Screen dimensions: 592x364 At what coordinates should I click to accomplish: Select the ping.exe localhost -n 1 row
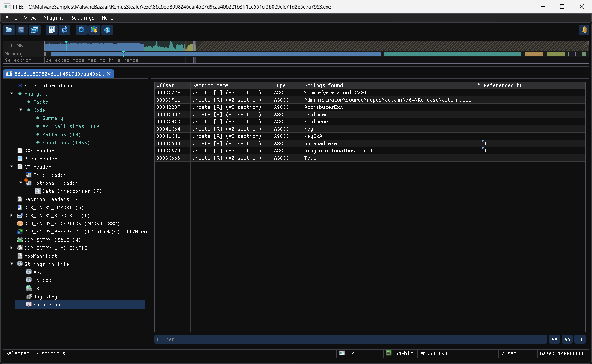point(369,151)
